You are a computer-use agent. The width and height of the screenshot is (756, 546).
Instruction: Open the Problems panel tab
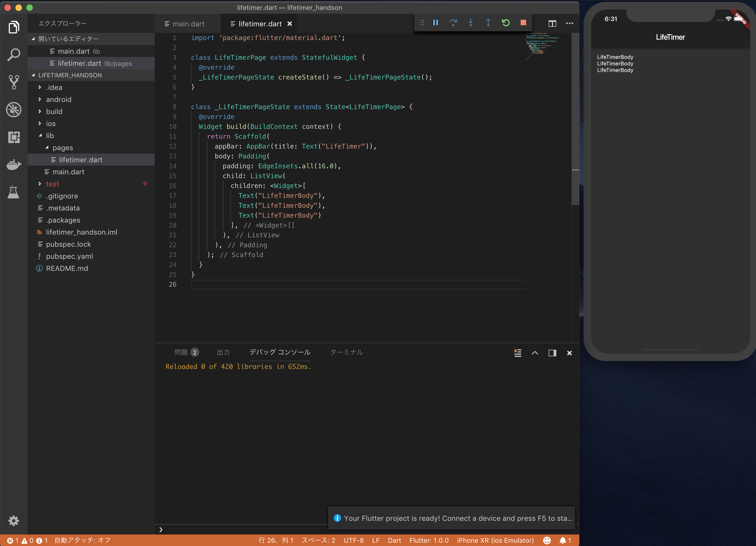click(x=186, y=352)
